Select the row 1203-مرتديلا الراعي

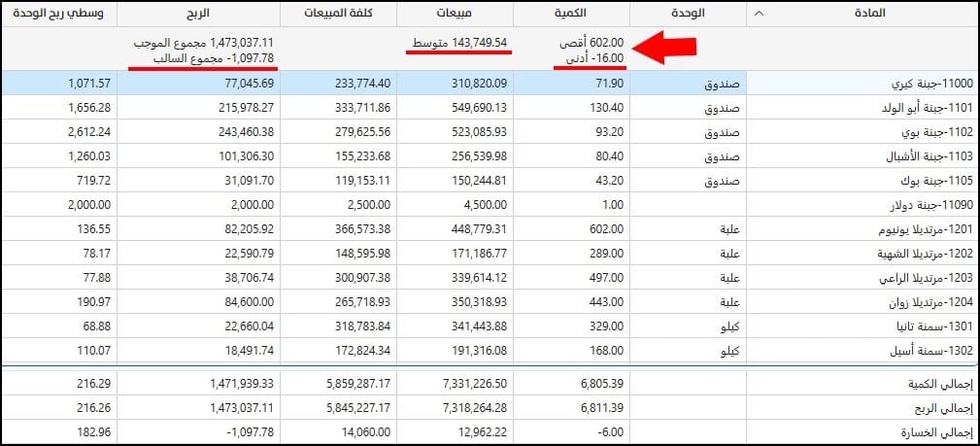(x=490, y=278)
